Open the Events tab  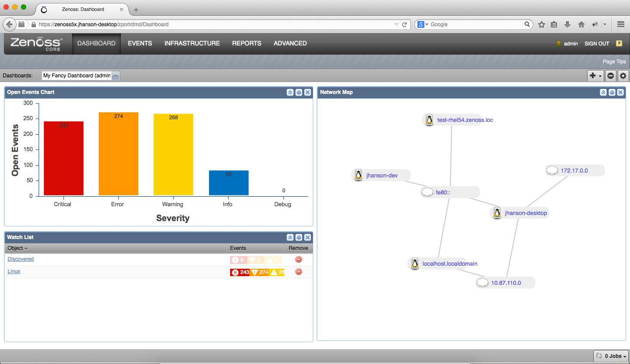(140, 43)
